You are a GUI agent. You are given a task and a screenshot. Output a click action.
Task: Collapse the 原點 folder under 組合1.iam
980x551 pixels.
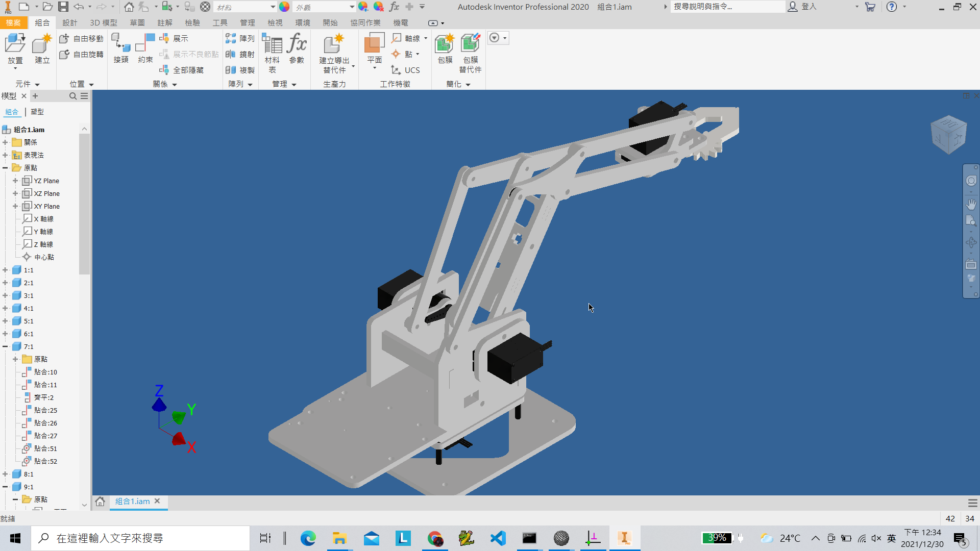click(x=5, y=168)
